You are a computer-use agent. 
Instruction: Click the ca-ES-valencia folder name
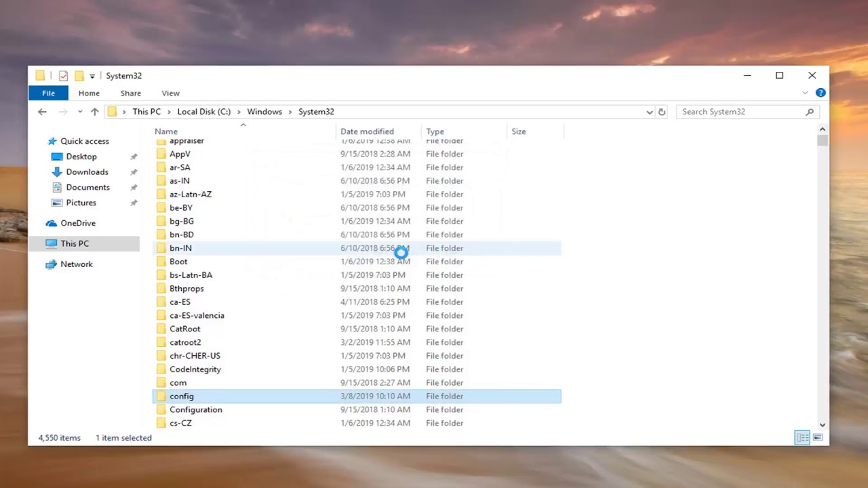click(197, 315)
